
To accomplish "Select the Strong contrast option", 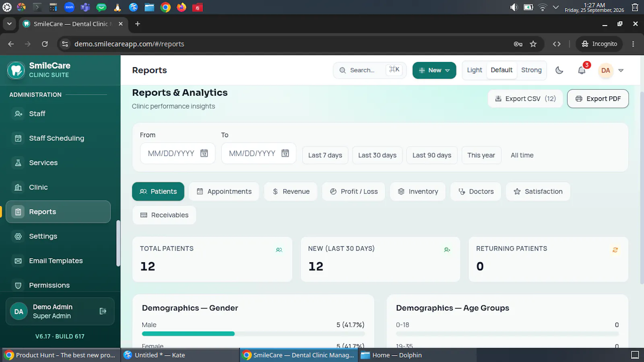I will [531, 70].
